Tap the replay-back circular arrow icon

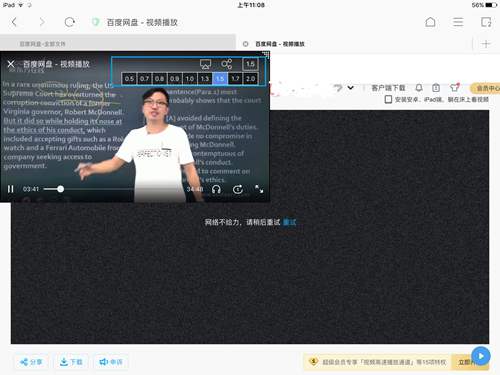[x=238, y=189]
